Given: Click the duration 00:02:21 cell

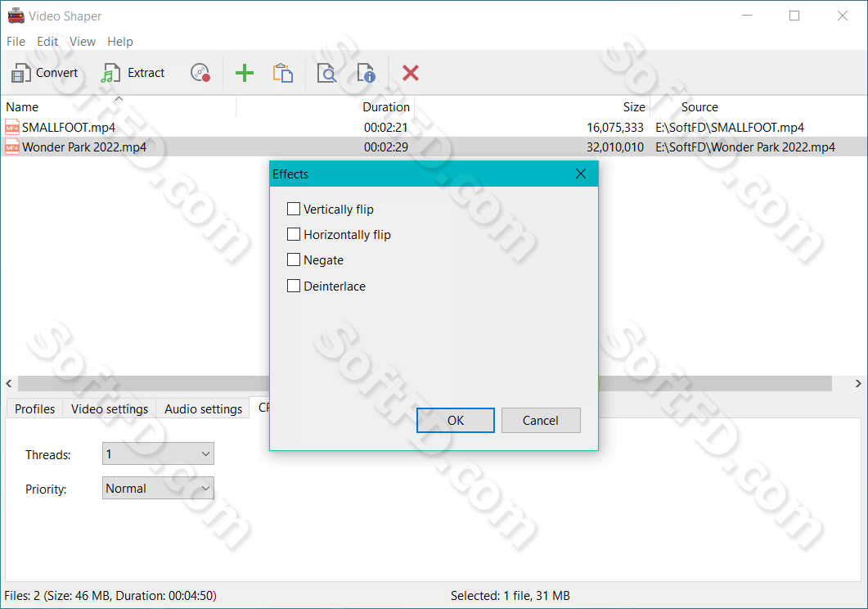Looking at the screenshot, I should coord(386,128).
